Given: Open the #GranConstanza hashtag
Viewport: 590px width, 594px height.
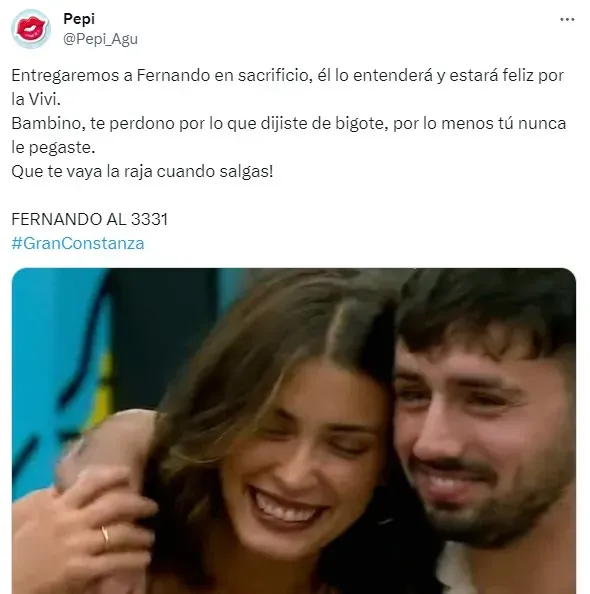Looking at the screenshot, I should coord(78,243).
